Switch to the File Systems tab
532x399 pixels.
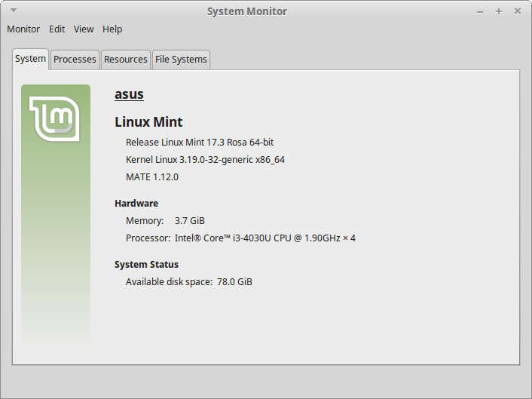(181, 60)
